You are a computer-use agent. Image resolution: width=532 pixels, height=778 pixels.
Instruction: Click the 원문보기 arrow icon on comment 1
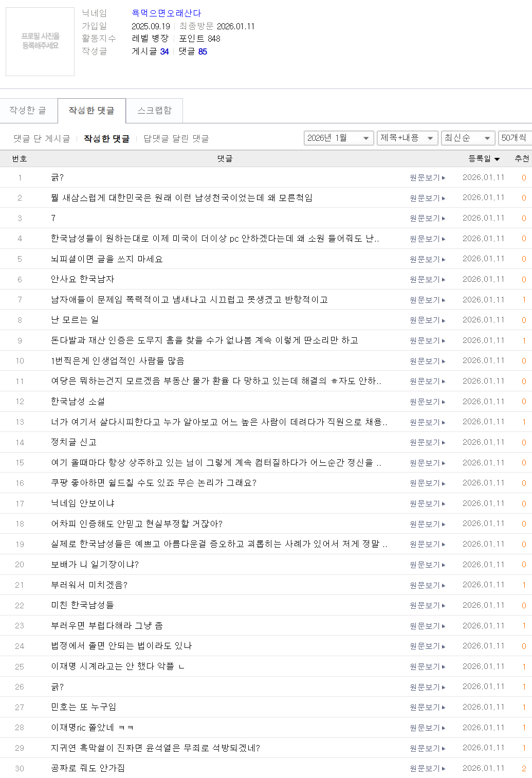click(443, 177)
